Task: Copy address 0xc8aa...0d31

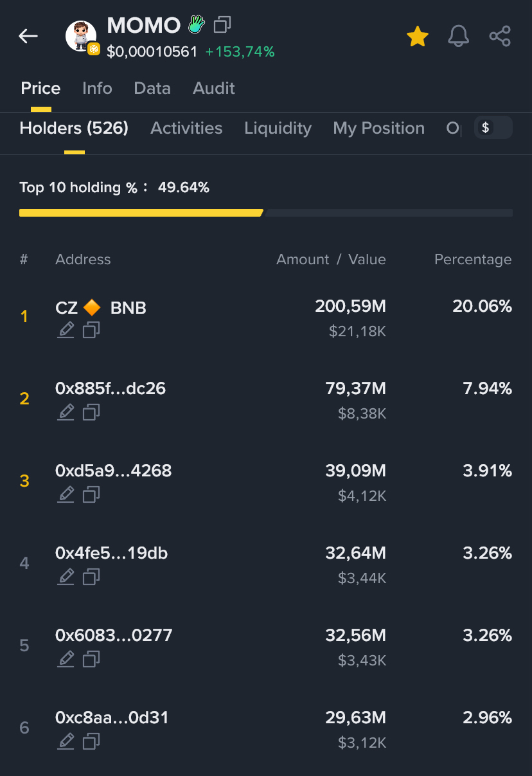Action: [x=91, y=741]
